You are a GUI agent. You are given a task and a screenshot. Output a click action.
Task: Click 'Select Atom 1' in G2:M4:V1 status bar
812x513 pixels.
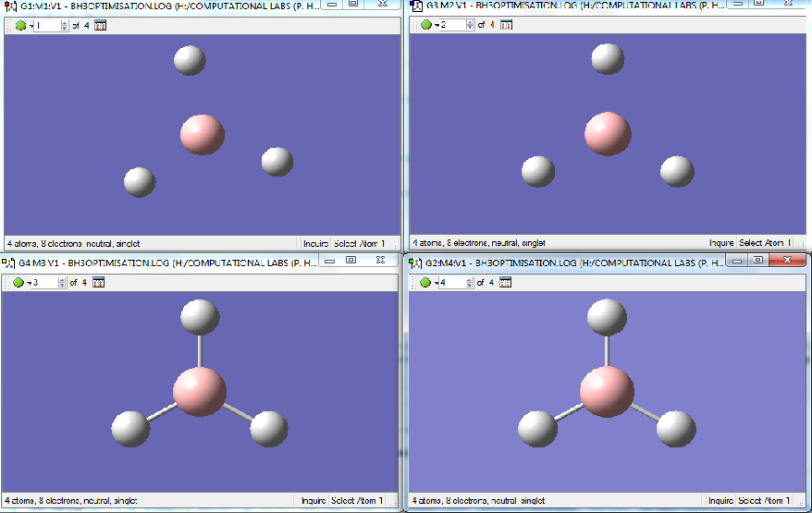pos(764,501)
